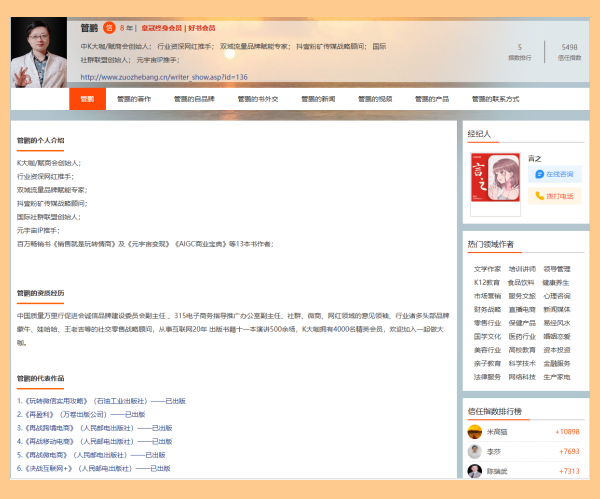Open the 管鹏的新闻 tab
The width and height of the screenshot is (600, 499).
point(315,99)
